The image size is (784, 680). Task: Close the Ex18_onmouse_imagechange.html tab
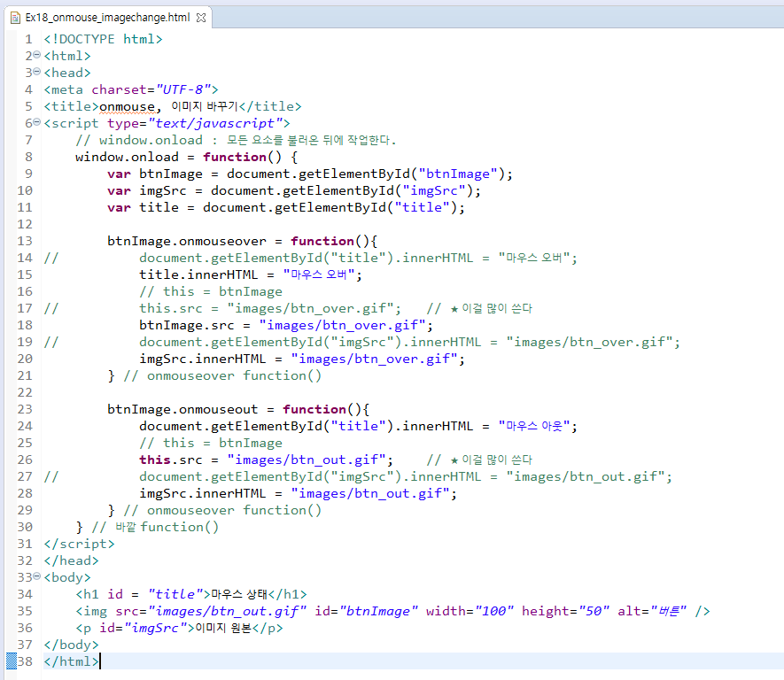201,18
